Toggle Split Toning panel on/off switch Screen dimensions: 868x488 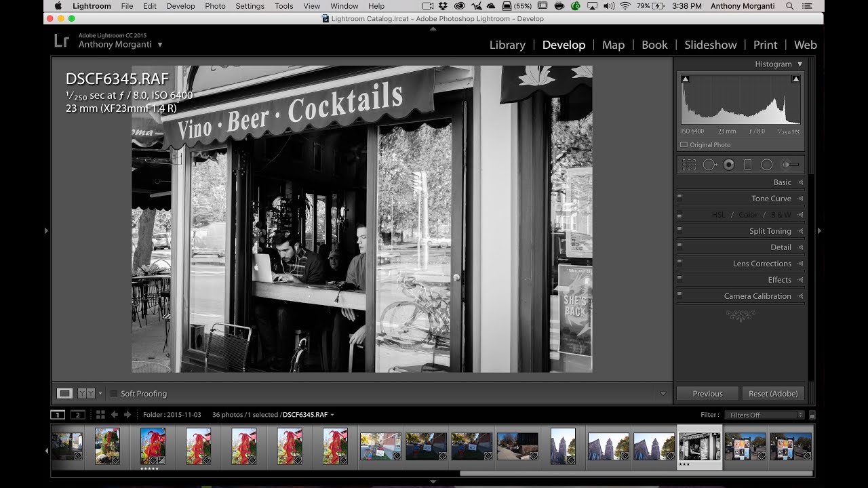tap(679, 231)
